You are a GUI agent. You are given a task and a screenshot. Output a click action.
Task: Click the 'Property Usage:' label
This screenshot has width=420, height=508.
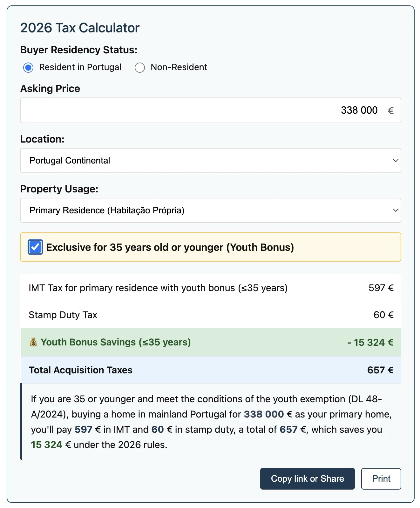59,189
